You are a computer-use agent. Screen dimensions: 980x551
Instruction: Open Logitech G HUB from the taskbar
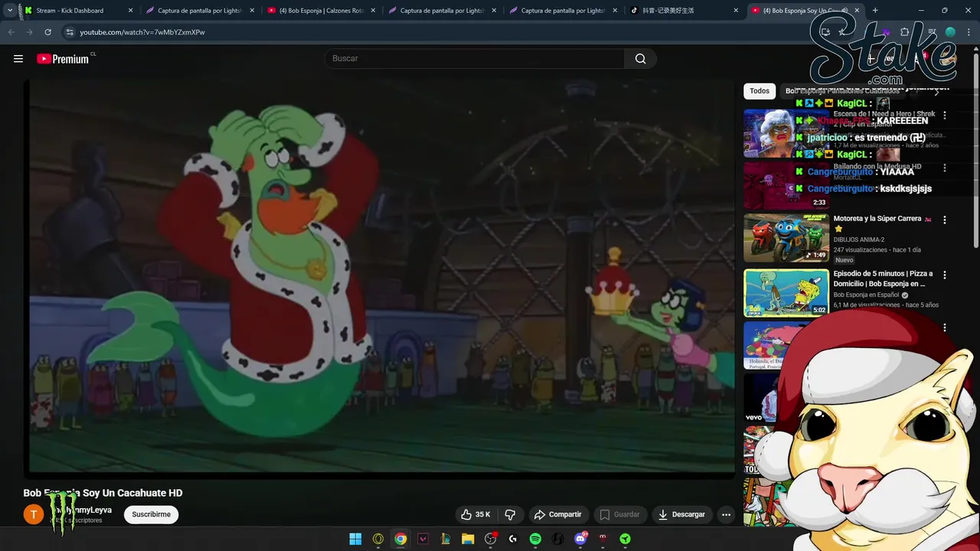coord(513,539)
